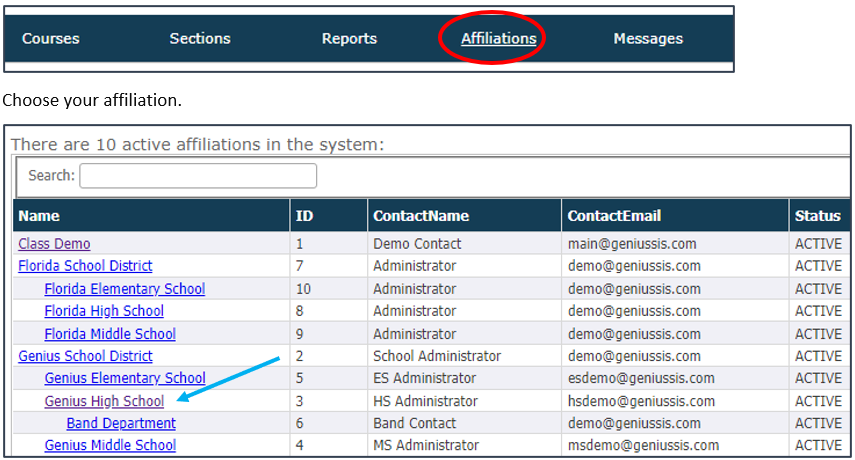Image resolution: width=855 pixels, height=460 pixels.
Task: Select the circled Affiliations menu item
Action: [x=499, y=39]
